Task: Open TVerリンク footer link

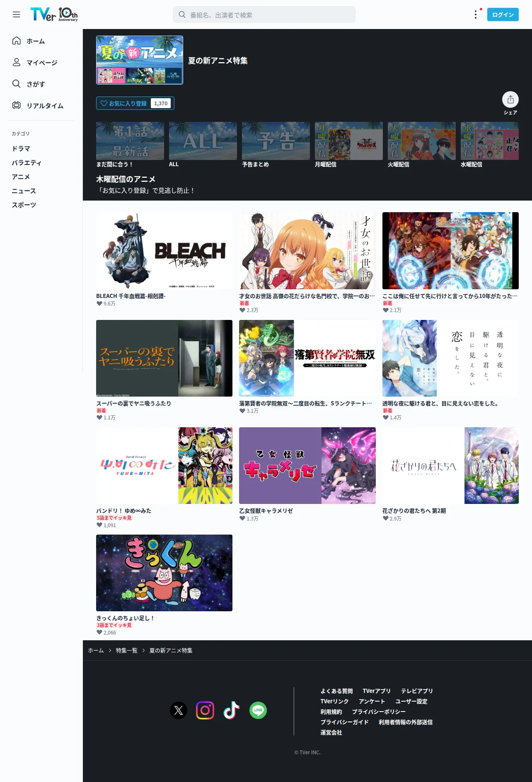Action: coord(334,701)
